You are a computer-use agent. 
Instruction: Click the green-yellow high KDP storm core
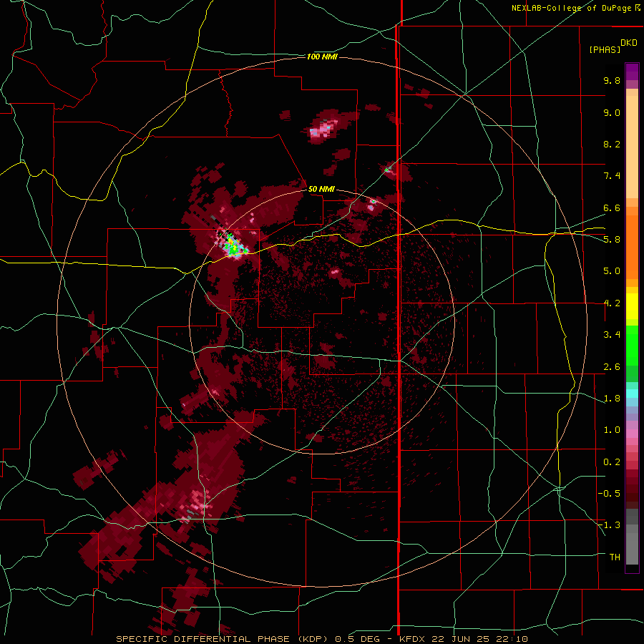(233, 246)
